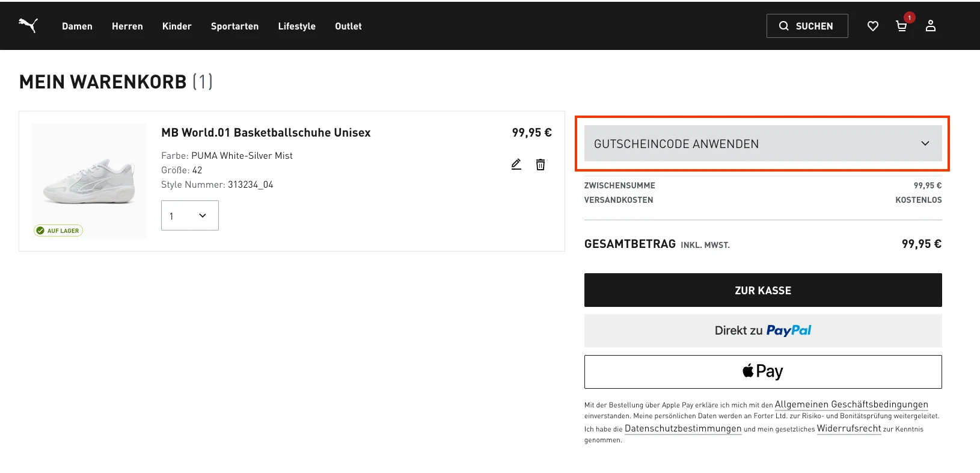This screenshot has height=473, width=980.
Task: Click the Größe: 42 text
Action: click(182, 170)
